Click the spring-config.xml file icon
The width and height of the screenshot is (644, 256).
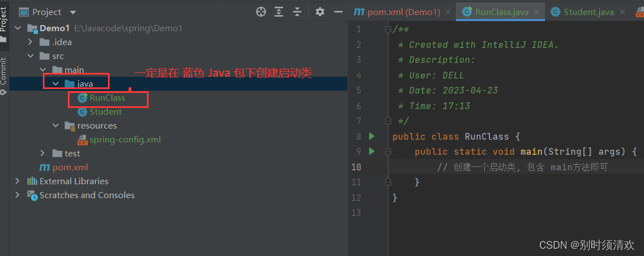point(82,140)
